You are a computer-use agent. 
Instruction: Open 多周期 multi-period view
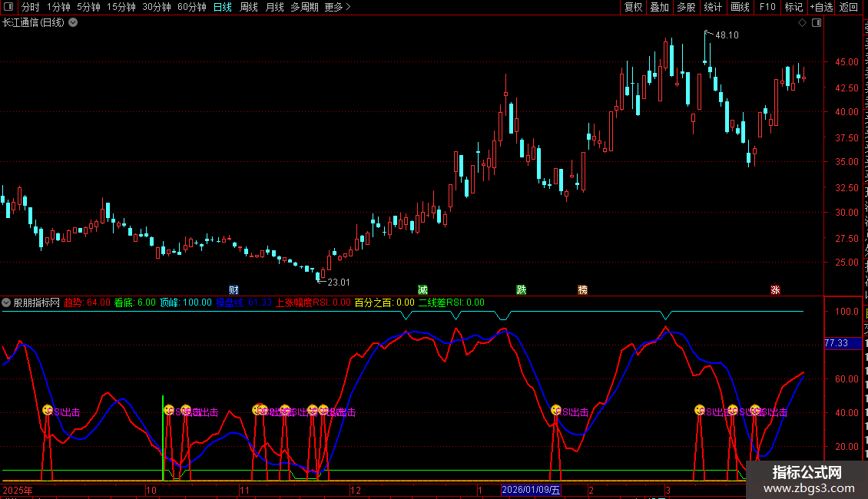[x=304, y=7]
